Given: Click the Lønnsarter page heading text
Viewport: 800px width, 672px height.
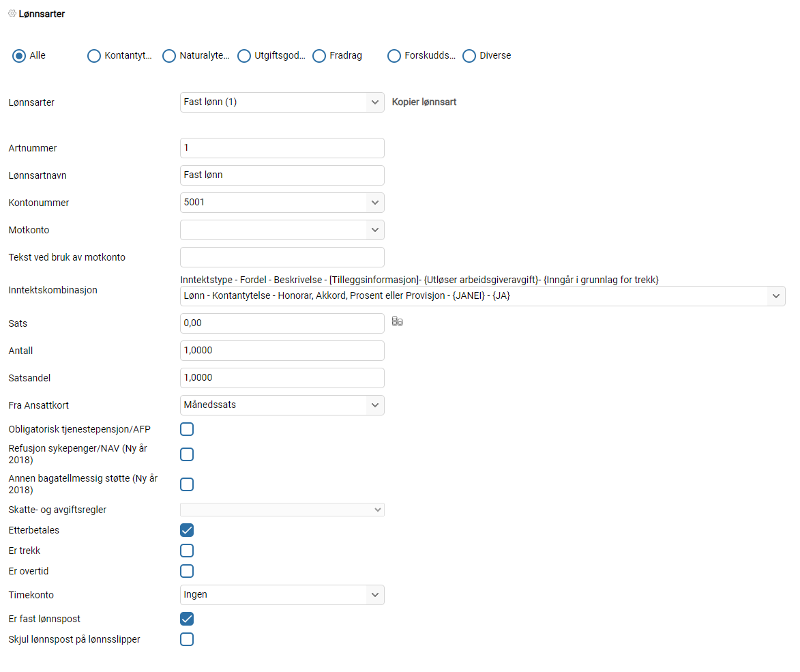Looking at the screenshot, I should 42,14.
